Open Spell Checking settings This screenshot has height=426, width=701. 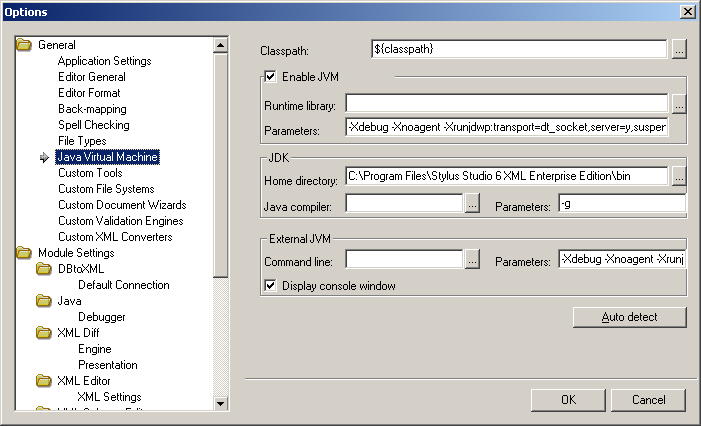[93, 125]
